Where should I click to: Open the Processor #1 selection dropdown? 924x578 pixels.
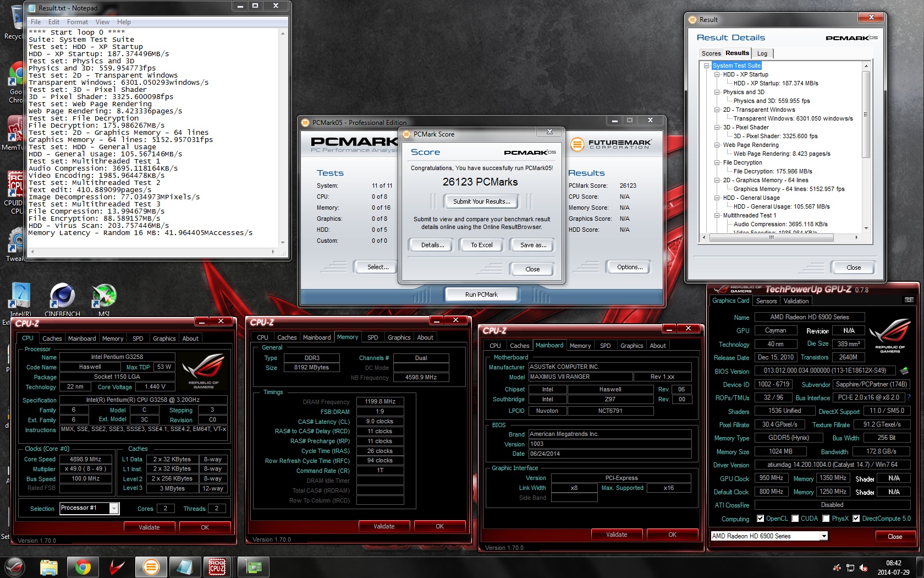click(114, 508)
